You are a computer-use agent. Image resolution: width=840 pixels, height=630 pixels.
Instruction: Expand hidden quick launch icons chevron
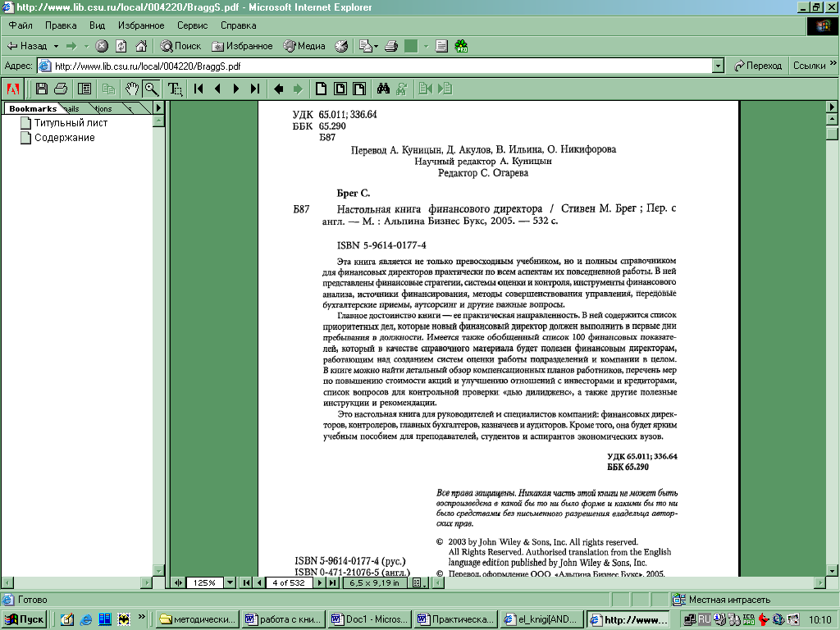pos(141,617)
